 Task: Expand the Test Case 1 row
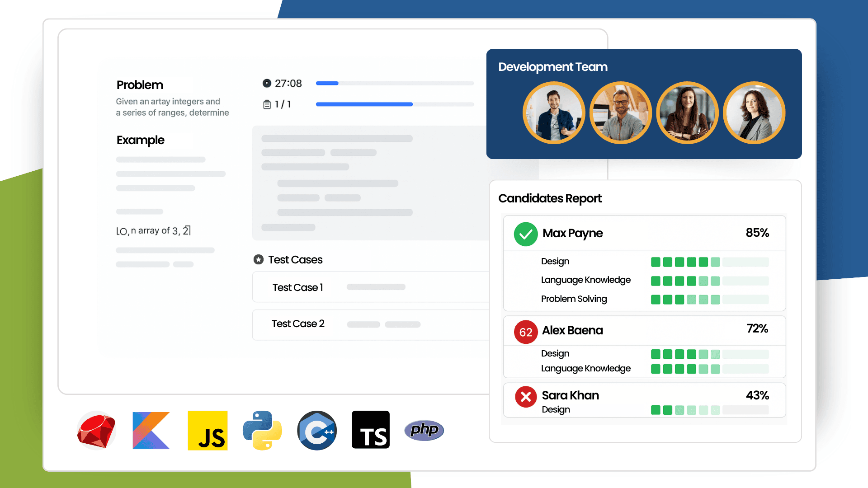pos(297,287)
